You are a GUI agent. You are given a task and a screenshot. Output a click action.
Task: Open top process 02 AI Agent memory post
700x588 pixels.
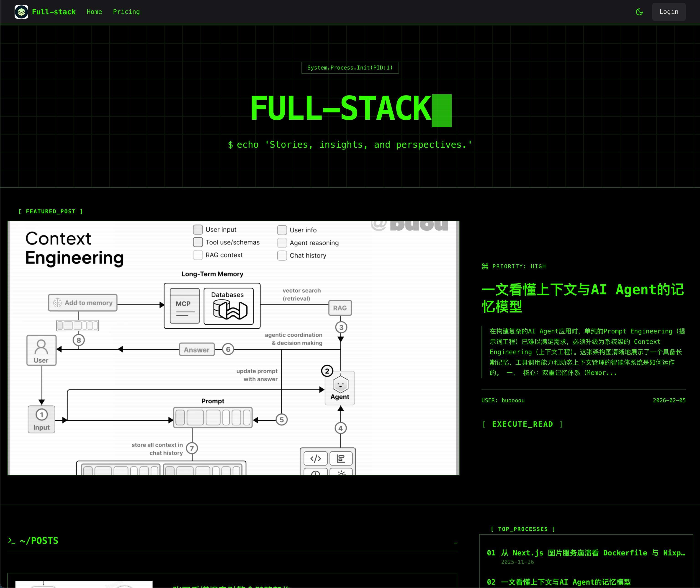[x=565, y=582]
